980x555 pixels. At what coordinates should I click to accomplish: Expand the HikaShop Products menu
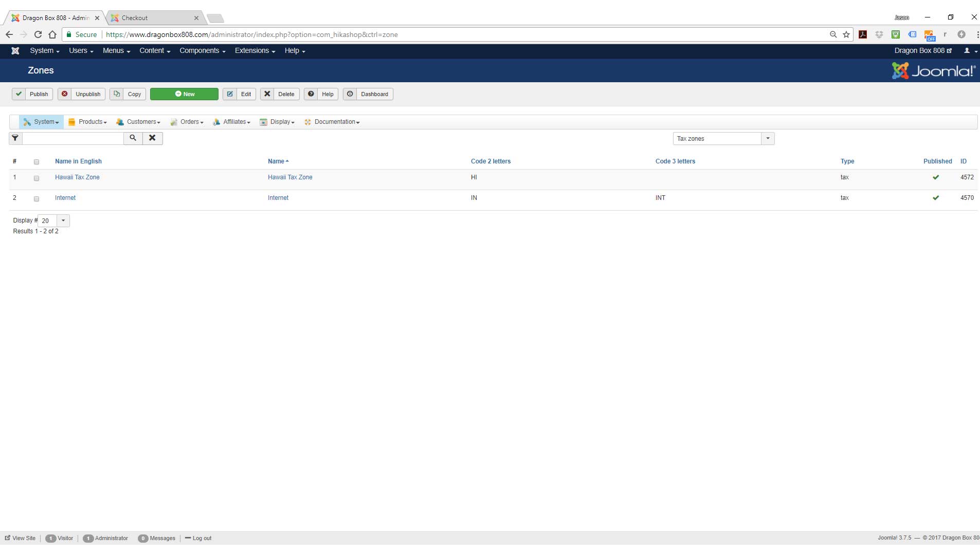point(87,122)
